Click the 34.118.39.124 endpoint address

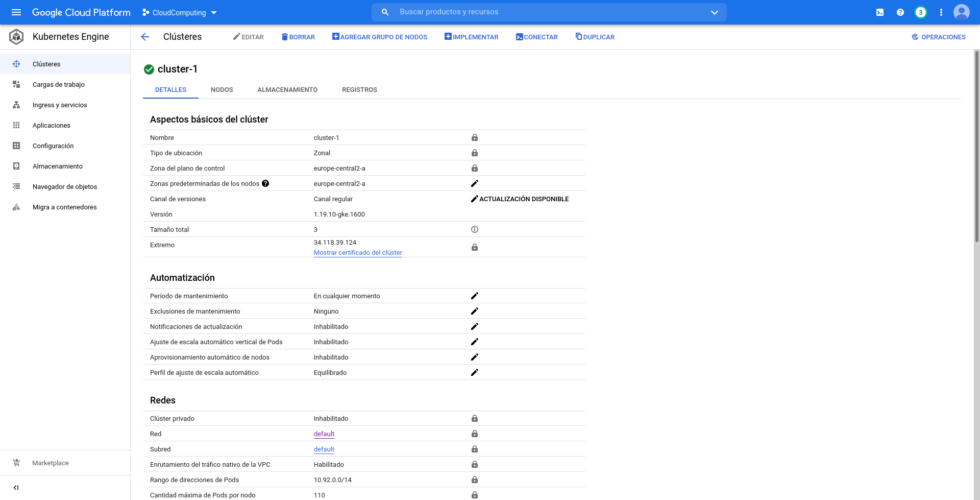(x=335, y=242)
